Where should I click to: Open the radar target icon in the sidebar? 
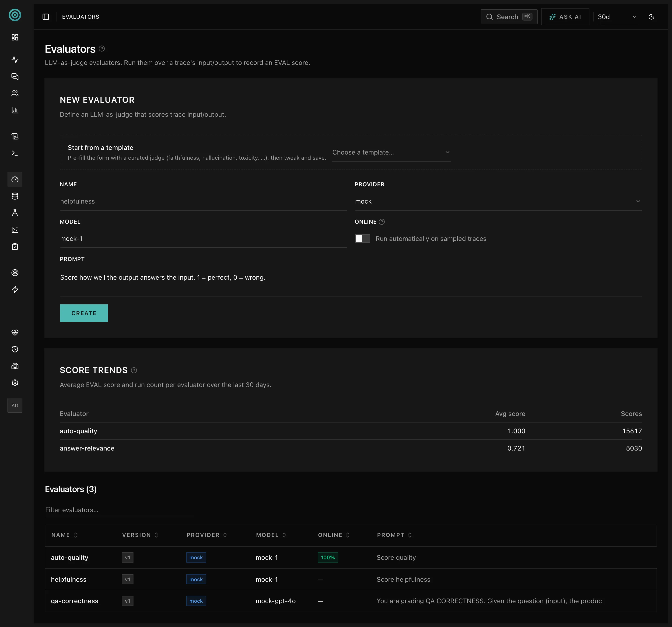tap(15, 273)
